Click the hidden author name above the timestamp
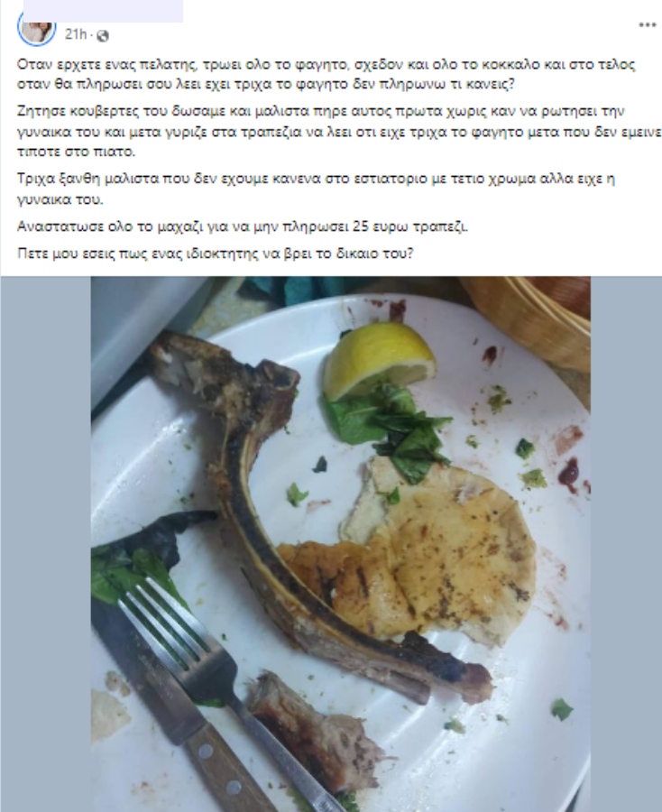This screenshot has width=662, height=812. click(x=103, y=11)
